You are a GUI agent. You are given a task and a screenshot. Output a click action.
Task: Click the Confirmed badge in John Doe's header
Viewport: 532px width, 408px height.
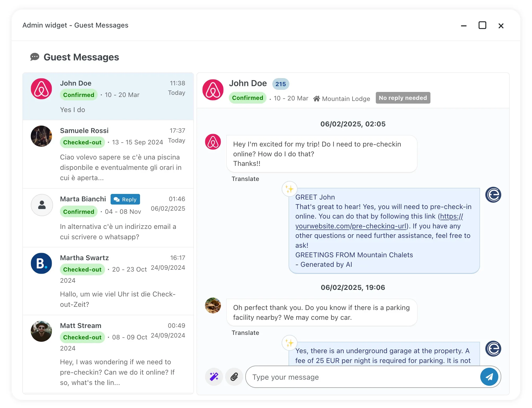click(x=247, y=98)
